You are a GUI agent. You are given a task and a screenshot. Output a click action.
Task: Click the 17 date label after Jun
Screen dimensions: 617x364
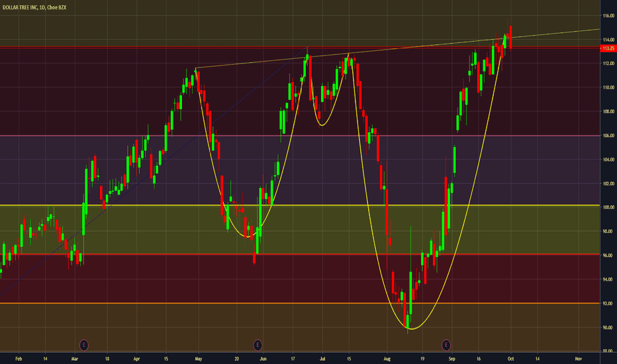tap(293, 359)
